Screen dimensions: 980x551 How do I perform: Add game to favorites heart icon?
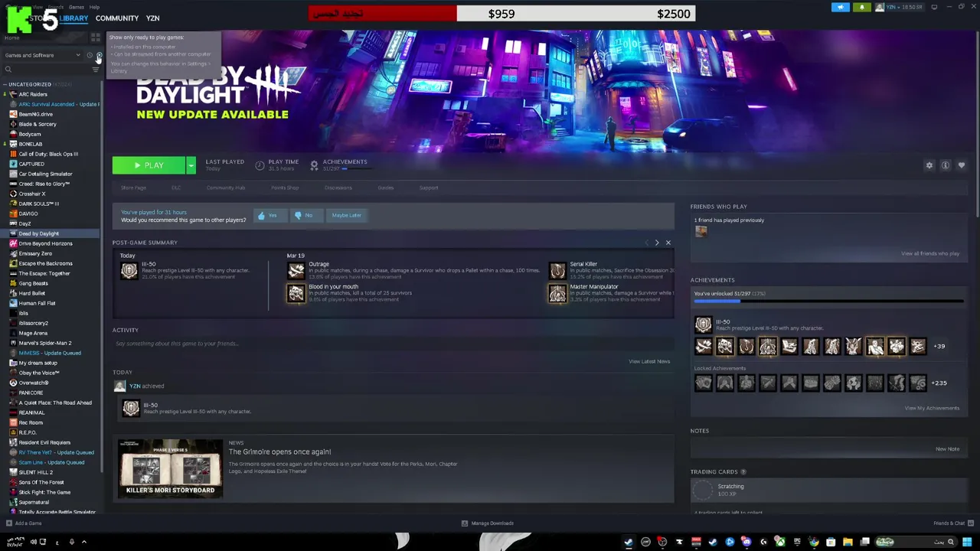(x=962, y=165)
